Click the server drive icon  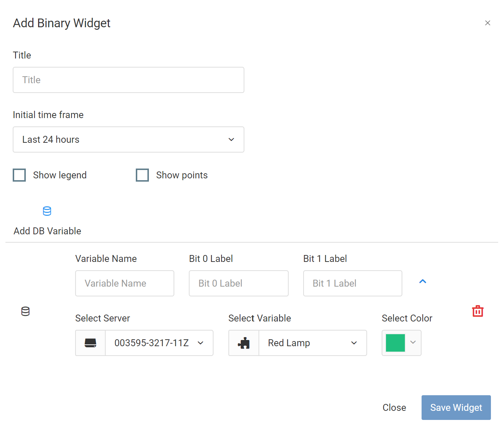click(90, 343)
